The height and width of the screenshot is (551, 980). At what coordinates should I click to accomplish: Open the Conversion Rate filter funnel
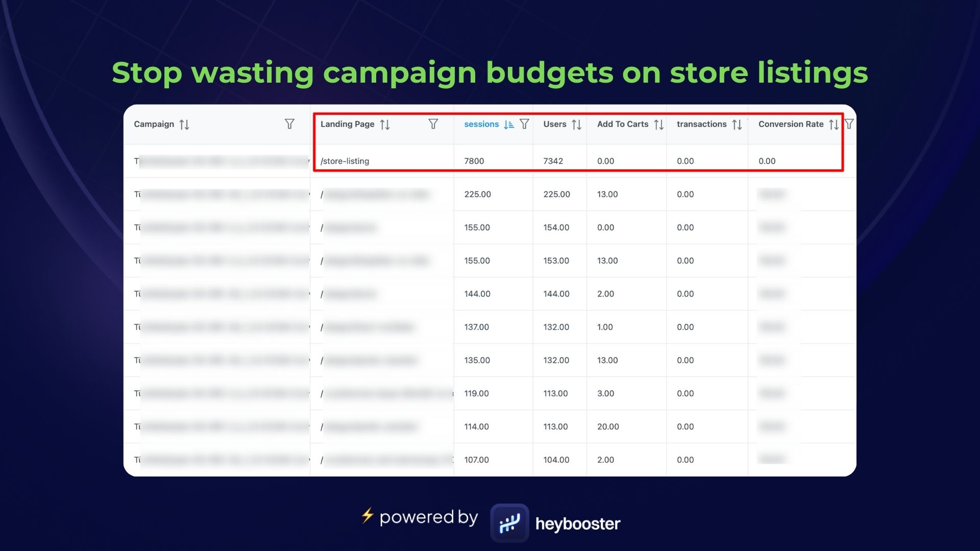[849, 124]
